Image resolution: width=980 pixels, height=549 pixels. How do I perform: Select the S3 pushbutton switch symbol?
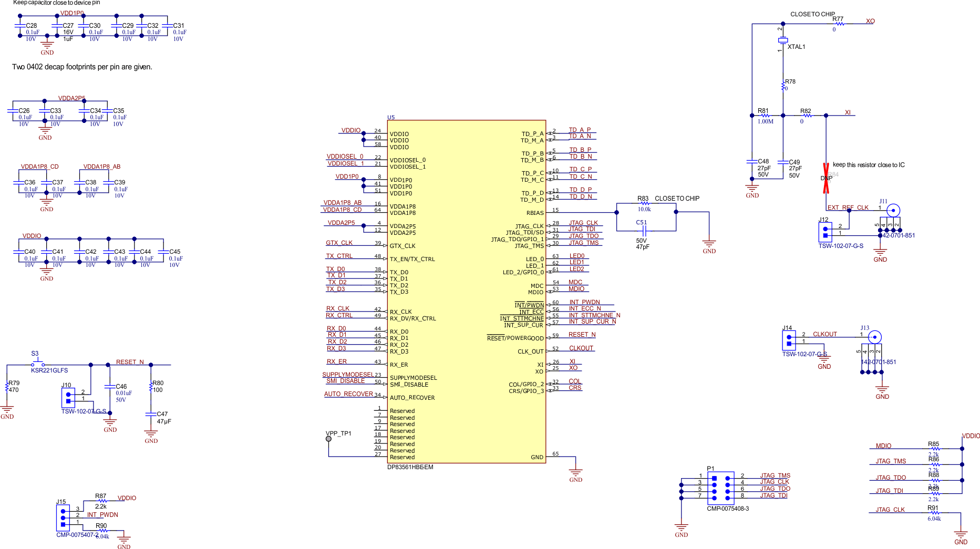pos(37,362)
